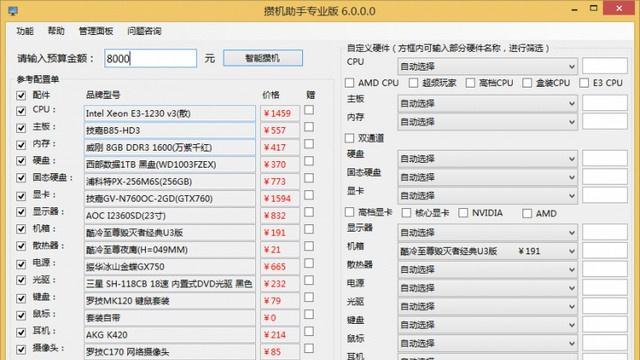Expand the custom 主板 dropdown
Image resolution: width=640 pixels, height=360 pixels.
487,103
